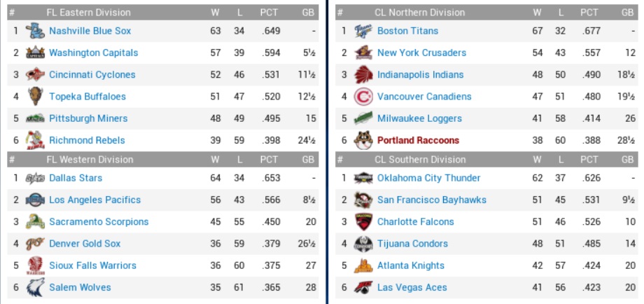The width and height of the screenshot is (644, 304).
Task: Click the Washington Capitals logo icon
Action: [x=35, y=53]
